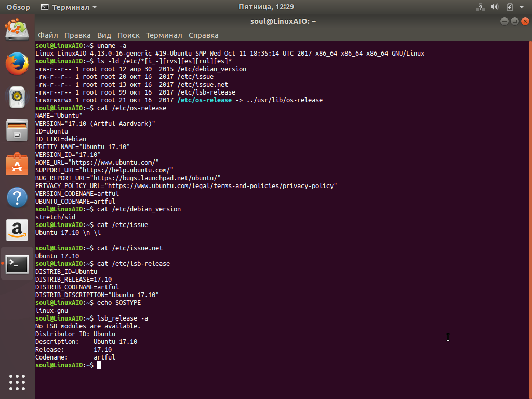Click the echo $OSTYPE command text
The image size is (532, 399).
(x=119, y=303)
